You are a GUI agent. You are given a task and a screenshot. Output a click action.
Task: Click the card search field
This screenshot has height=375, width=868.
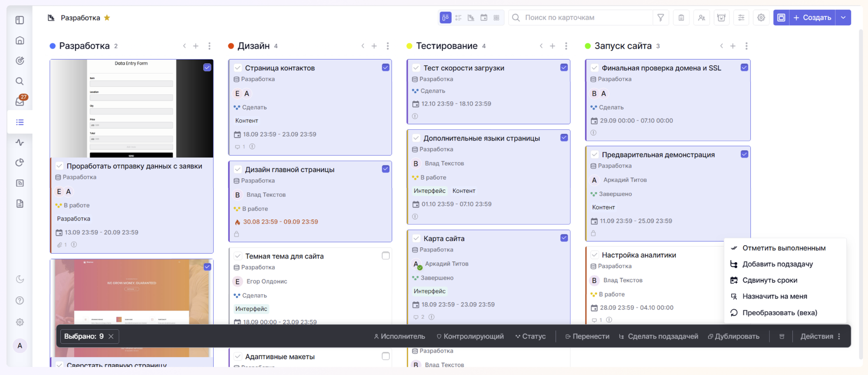click(x=582, y=18)
